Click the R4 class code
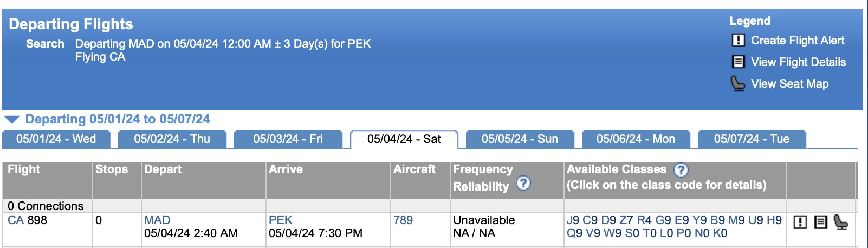Viewport: 868px width, 248px height. click(644, 220)
